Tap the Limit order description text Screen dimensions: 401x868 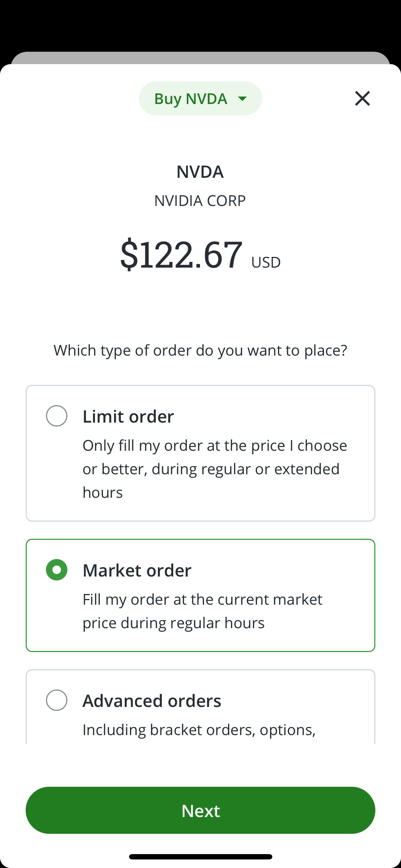214,469
